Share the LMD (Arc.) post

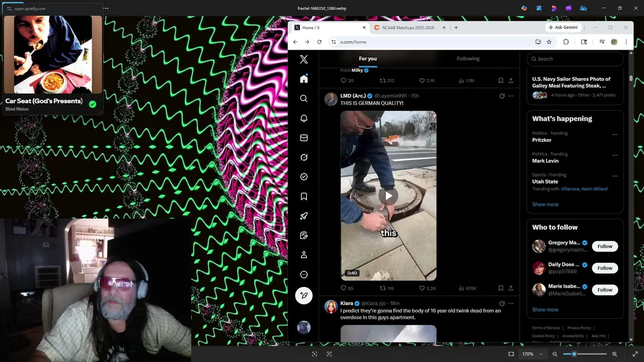(511, 288)
